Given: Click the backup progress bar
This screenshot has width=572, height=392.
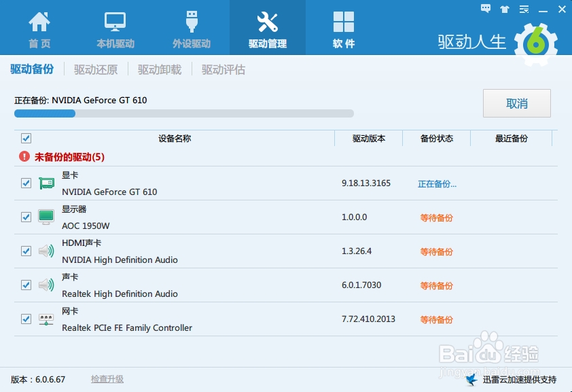Looking at the screenshot, I should (184, 113).
